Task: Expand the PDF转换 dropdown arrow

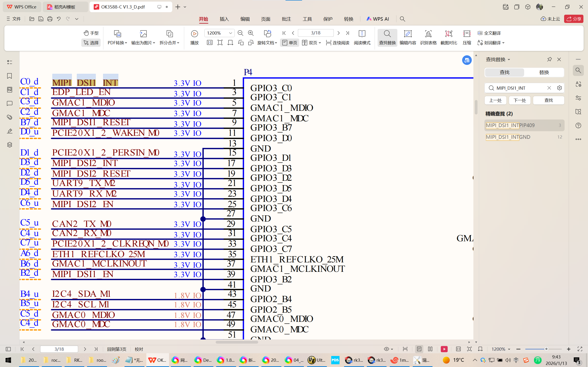Action: coord(126,43)
